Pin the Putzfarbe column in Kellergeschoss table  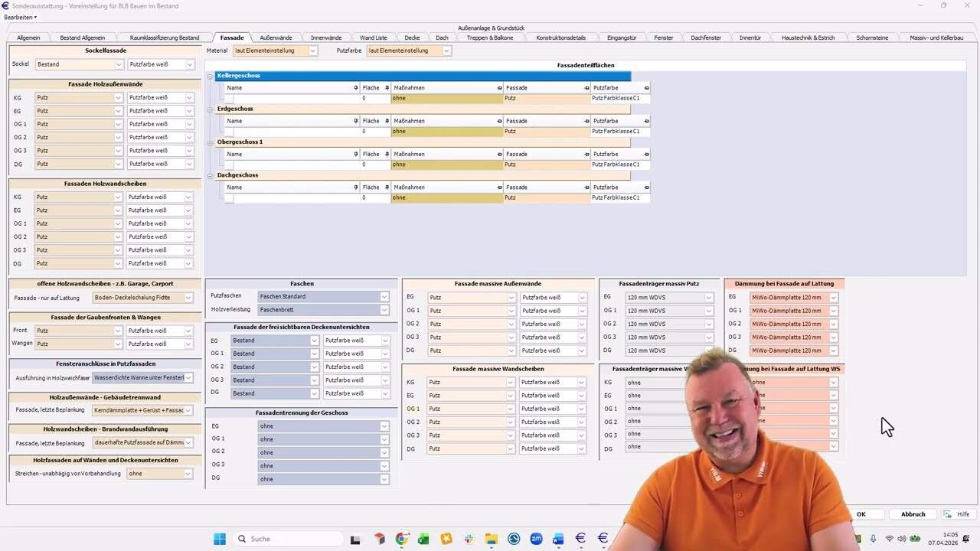[x=646, y=88]
